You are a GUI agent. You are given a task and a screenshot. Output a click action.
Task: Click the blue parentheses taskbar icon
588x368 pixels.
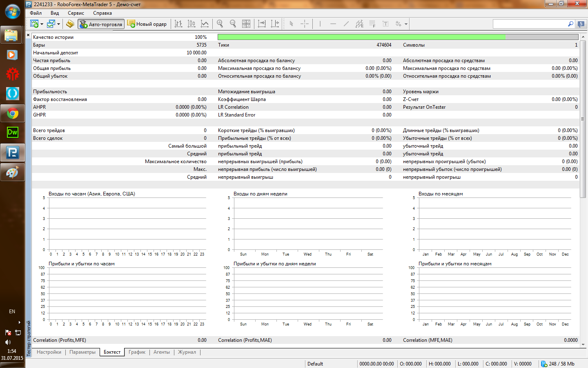coord(12,94)
